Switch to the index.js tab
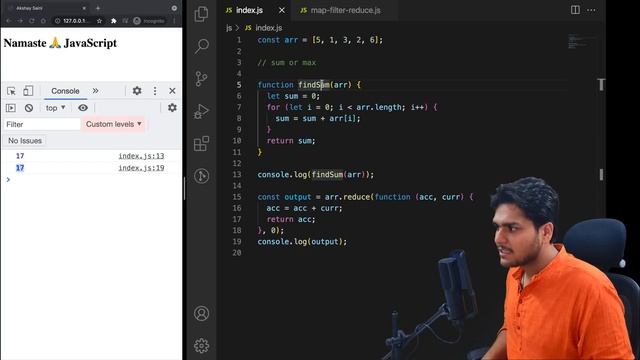 click(x=249, y=10)
